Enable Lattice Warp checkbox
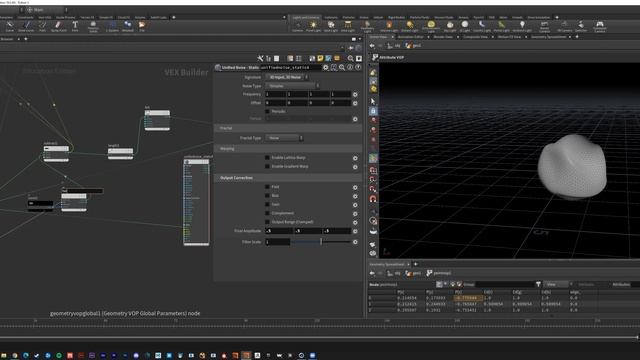 point(267,158)
